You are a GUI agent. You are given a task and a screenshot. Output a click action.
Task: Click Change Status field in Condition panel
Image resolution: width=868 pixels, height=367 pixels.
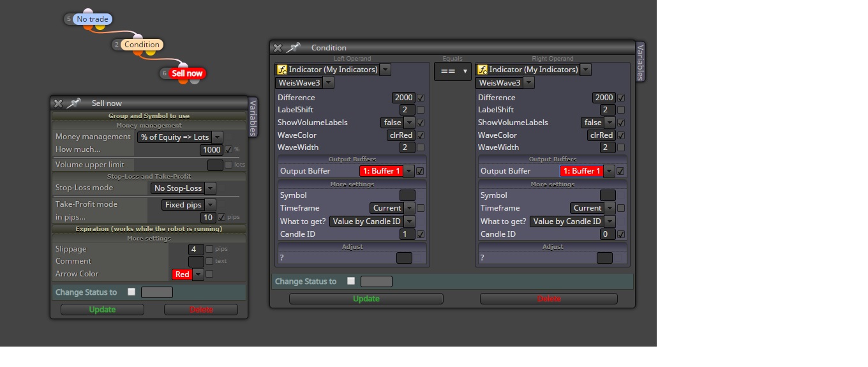[x=377, y=281]
